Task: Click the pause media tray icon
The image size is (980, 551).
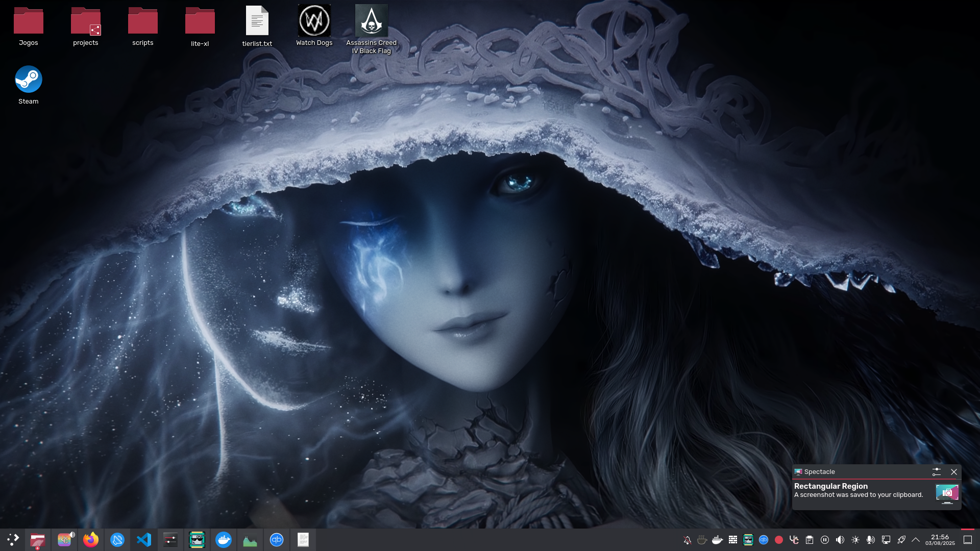Action: (825, 540)
